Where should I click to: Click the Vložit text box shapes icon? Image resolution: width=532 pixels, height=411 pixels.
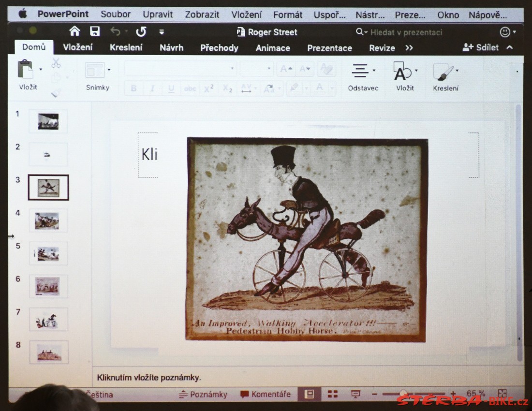[402, 71]
